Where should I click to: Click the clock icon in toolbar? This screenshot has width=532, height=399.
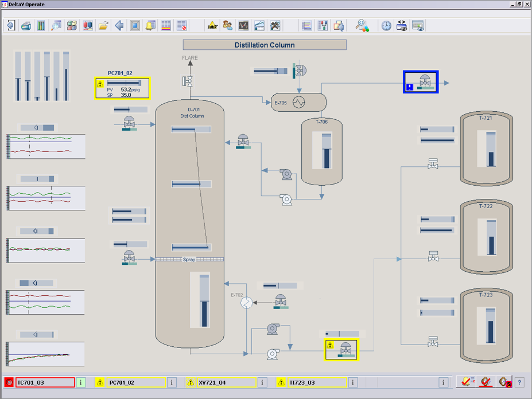(386, 26)
